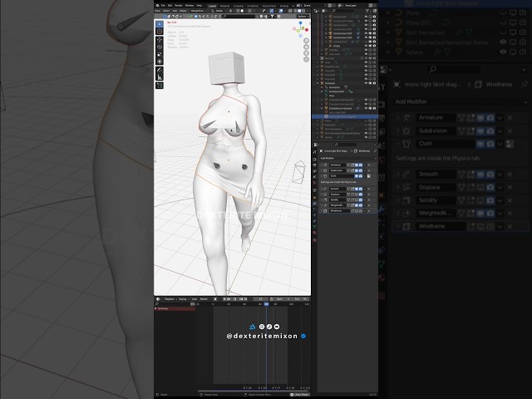Click the timeline jump to start control
This screenshot has width=532, height=399.
pyautogui.click(x=224, y=299)
